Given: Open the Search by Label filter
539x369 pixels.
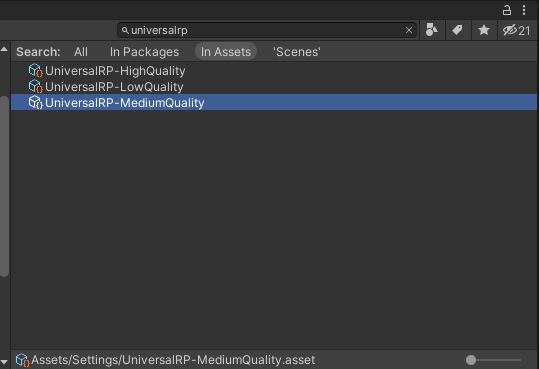Looking at the screenshot, I should click(458, 30).
